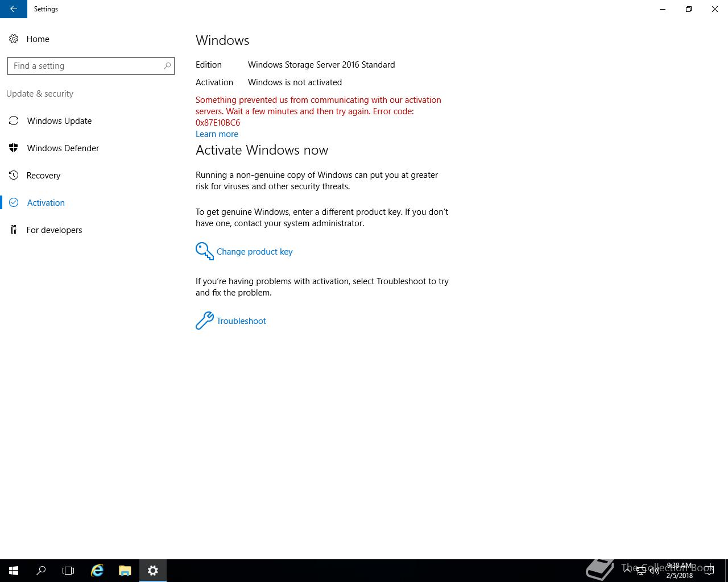The height and width of the screenshot is (582, 728).
Task: Click the Windows Storage Server 2016 Standard text
Action: pyautogui.click(x=321, y=65)
